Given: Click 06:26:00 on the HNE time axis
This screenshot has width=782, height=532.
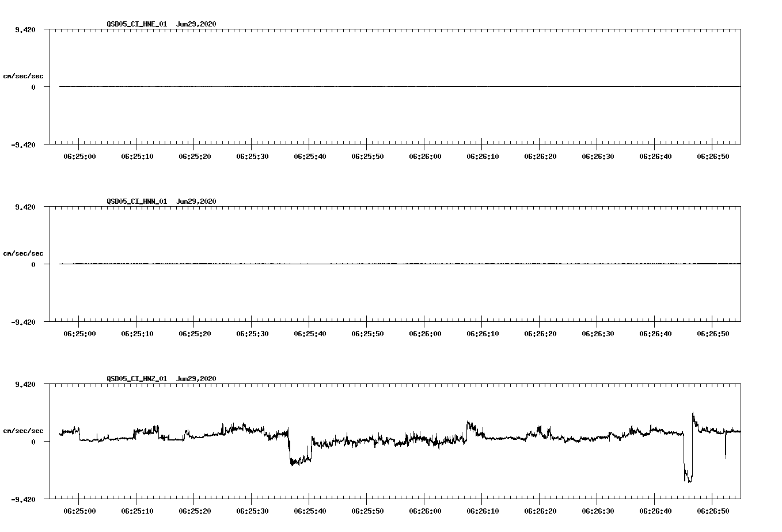Looking at the screenshot, I should 425,156.
